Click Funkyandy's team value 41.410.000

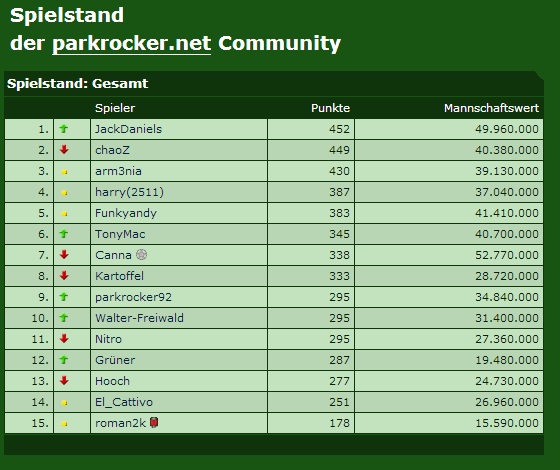coord(506,213)
